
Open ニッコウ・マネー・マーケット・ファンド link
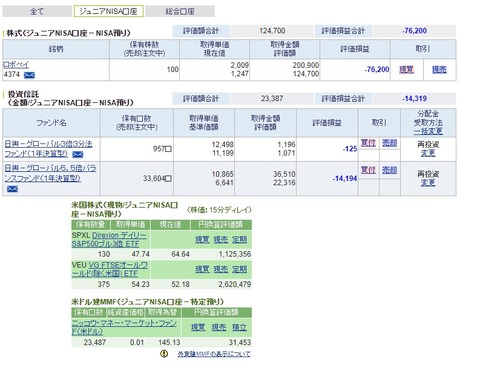[124, 327]
